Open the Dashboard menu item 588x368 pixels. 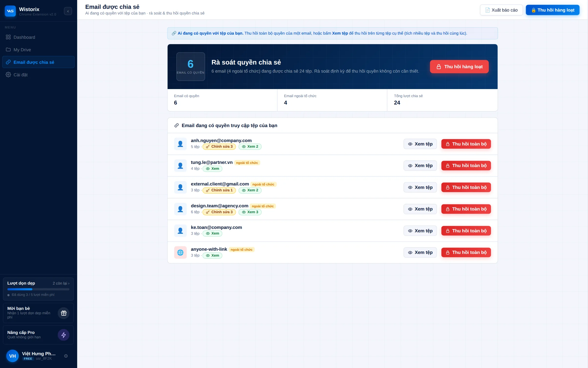tap(38, 37)
